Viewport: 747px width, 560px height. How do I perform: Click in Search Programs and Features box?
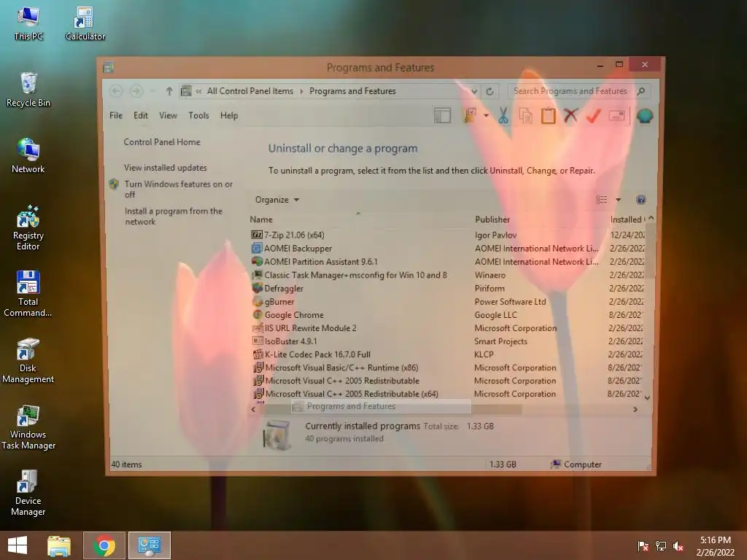pyautogui.click(x=570, y=91)
